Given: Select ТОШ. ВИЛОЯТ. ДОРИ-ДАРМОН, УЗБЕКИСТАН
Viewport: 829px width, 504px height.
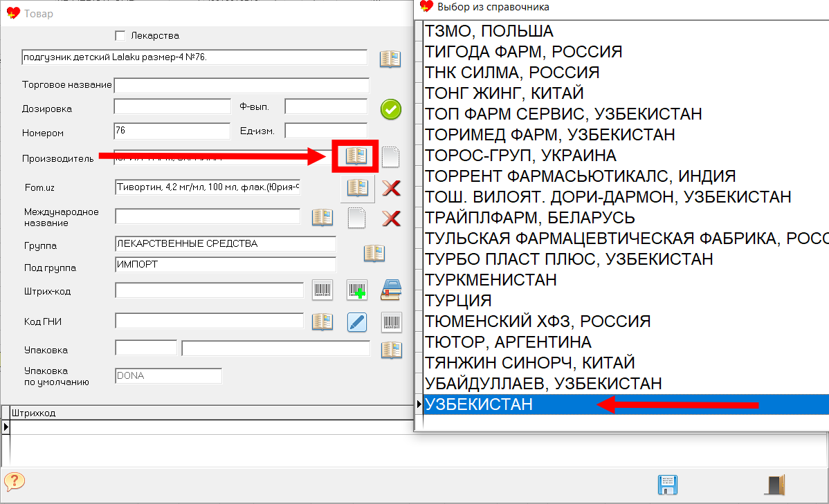Looking at the screenshot, I should coord(626,197).
